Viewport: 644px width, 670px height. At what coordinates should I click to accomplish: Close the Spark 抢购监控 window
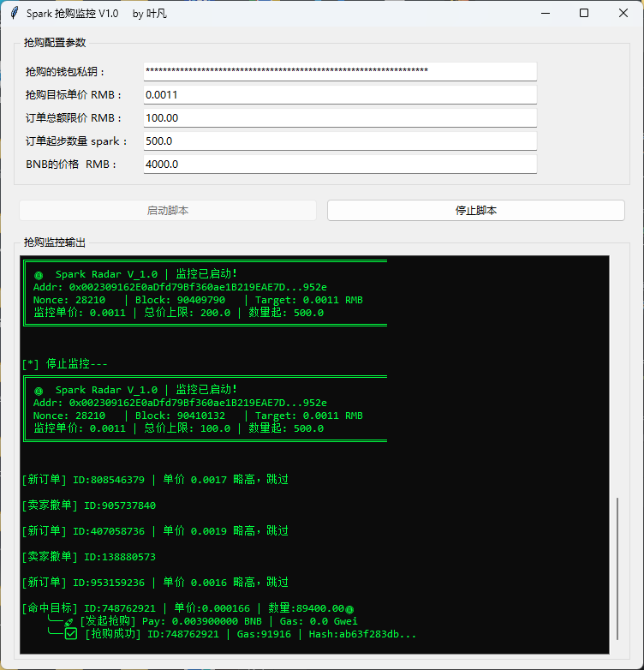623,13
